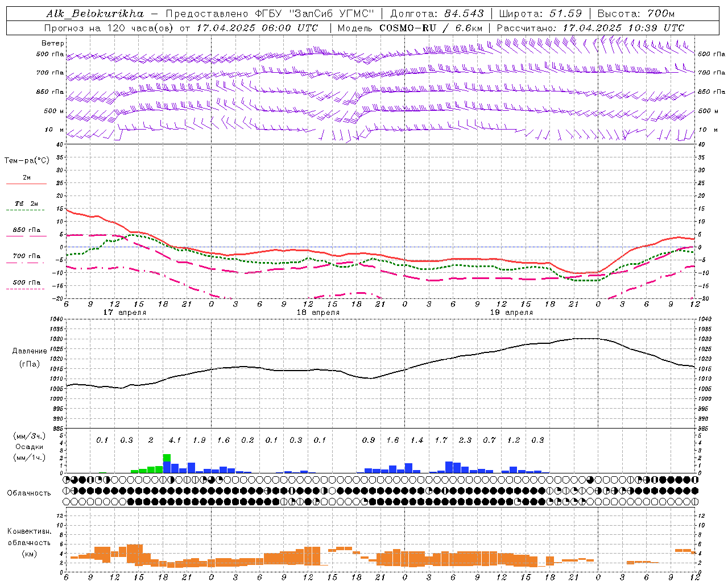Click the Долгота: 84.543 value
728x582 pixels.
[437, 14]
